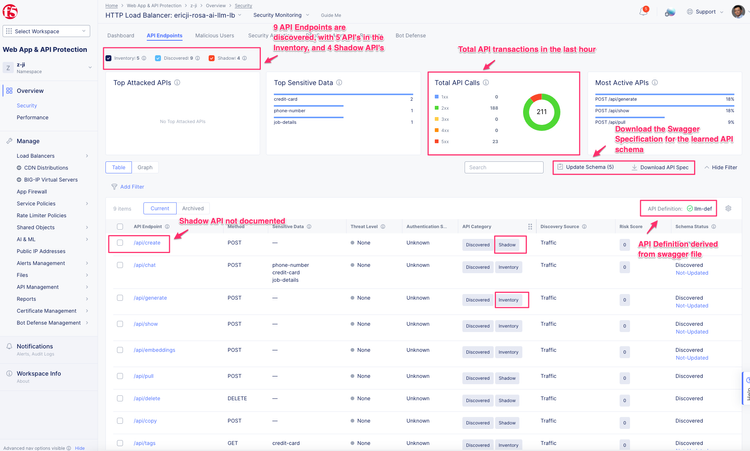The width and height of the screenshot is (750, 451).
Task: Open the /api/generate endpoint link
Action: (x=150, y=298)
